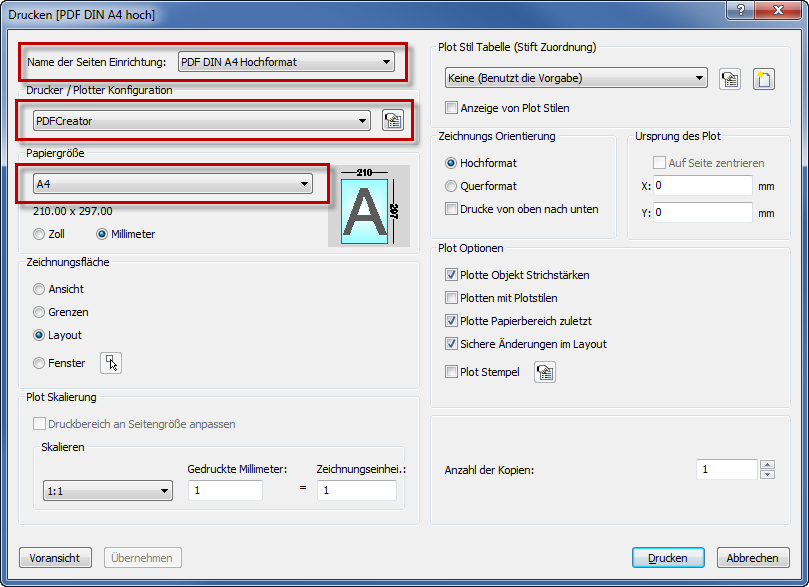Viewport: 809px width, 587px height.
Task: Click the X origin input field
Action: (x=703, y=186)
